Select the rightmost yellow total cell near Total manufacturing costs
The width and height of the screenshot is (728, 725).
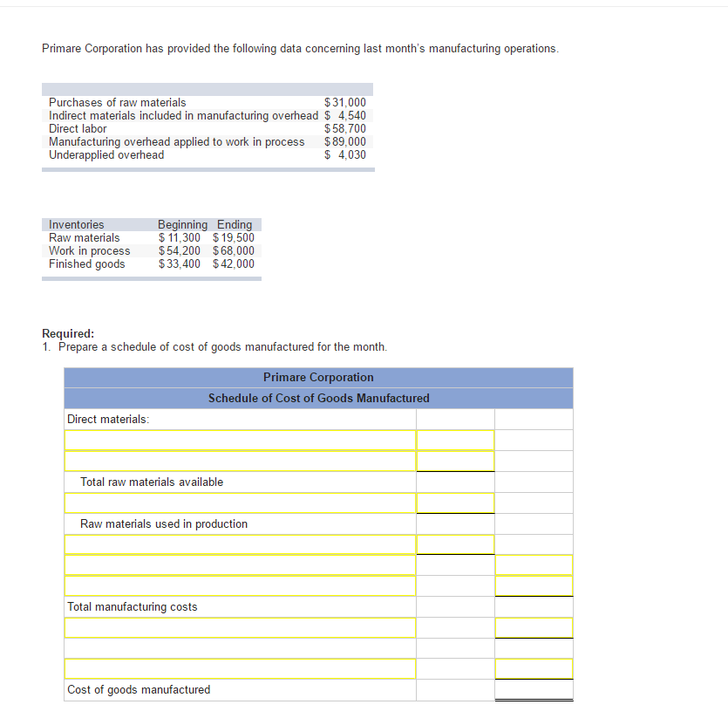(534, 627)
